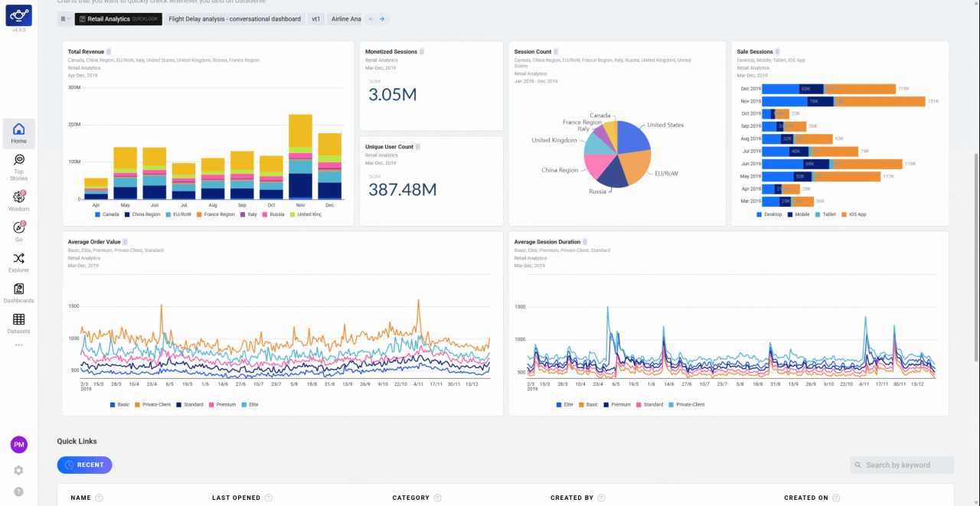Open the PM user avatar menu
The image size is (980, 506).
click(x=19, y=445)
